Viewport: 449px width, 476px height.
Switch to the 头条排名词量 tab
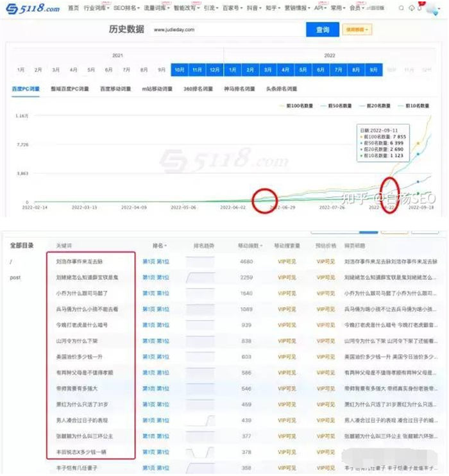[x=282, y=89]
